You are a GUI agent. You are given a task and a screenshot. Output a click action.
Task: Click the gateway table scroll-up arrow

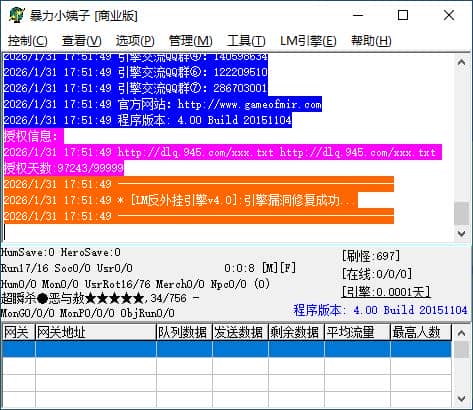coord(461,332)
